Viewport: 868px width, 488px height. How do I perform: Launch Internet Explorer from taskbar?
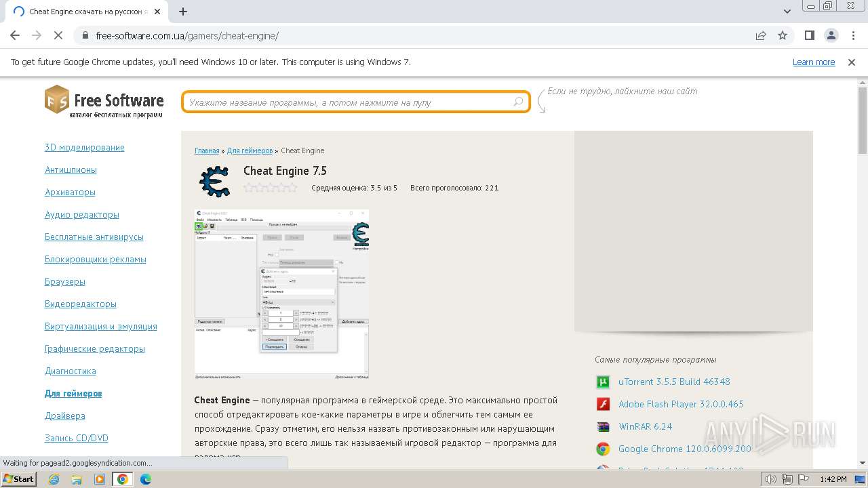[x=54, y=479]
